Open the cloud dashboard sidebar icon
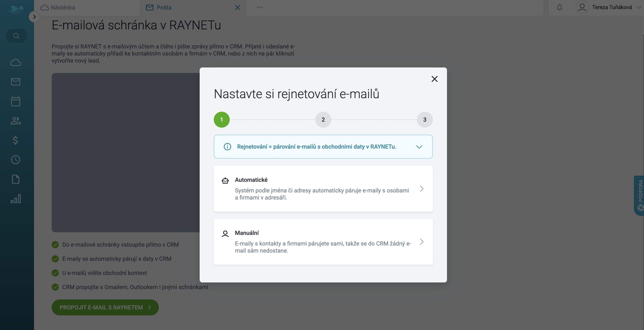The width and height of the screenshot is (644, 330). [15, 62]
